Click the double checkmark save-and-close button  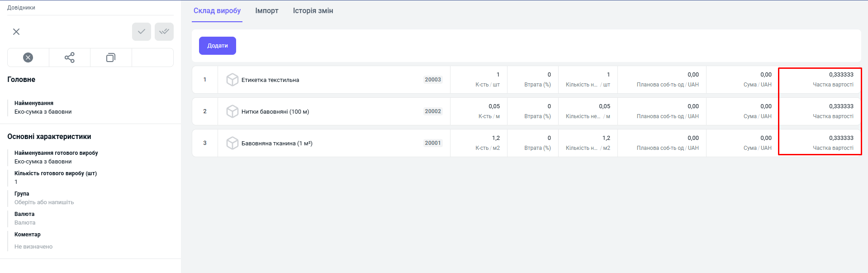click(164, 32)
